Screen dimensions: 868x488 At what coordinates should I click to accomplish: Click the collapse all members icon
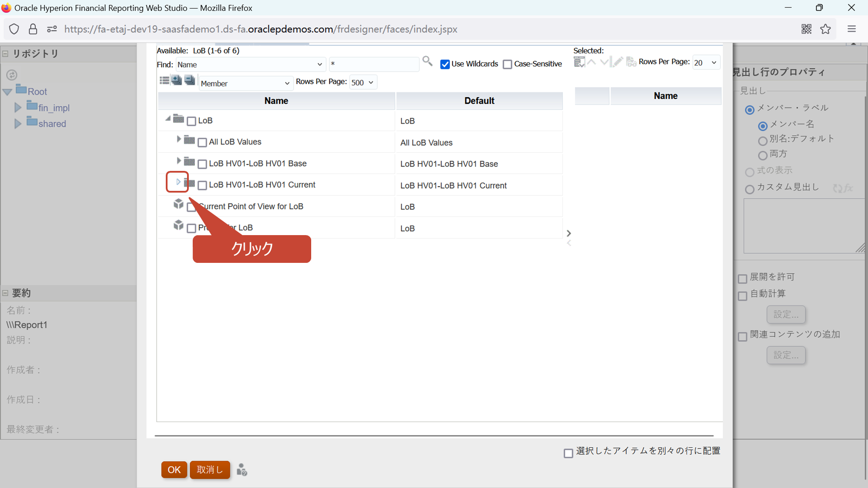pyautogui.click(x=190, y=80)
